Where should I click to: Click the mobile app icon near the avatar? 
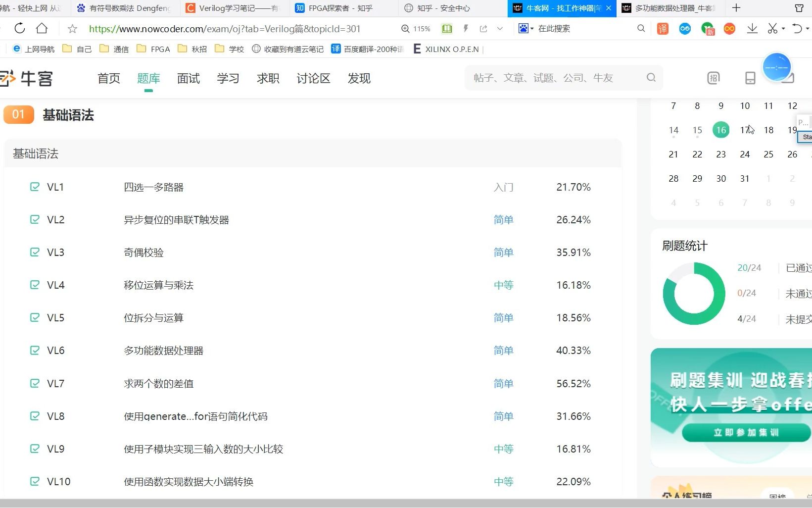point(750,78)
